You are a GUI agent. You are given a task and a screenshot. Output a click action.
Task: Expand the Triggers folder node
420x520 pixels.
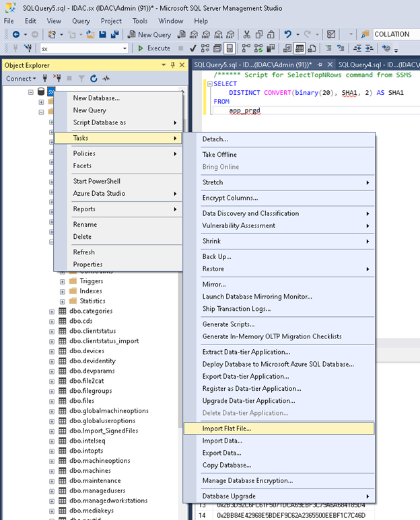63,281
